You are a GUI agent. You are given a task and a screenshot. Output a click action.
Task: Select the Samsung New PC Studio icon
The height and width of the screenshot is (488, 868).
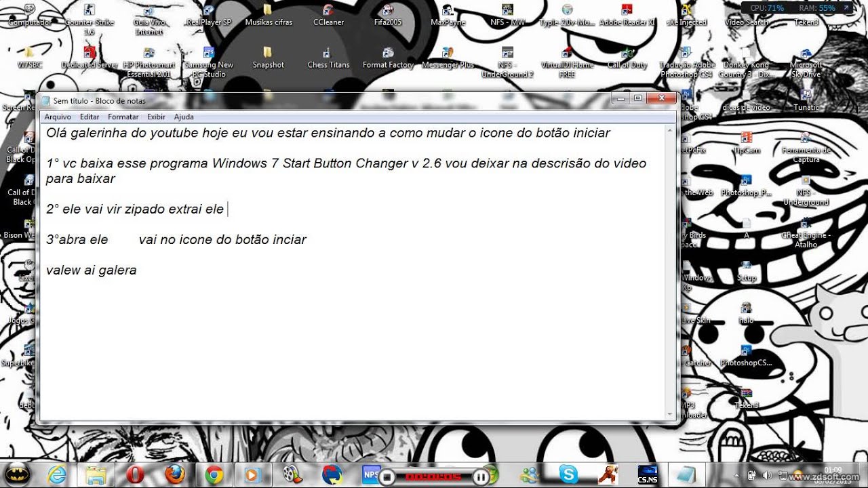[208, 62]
